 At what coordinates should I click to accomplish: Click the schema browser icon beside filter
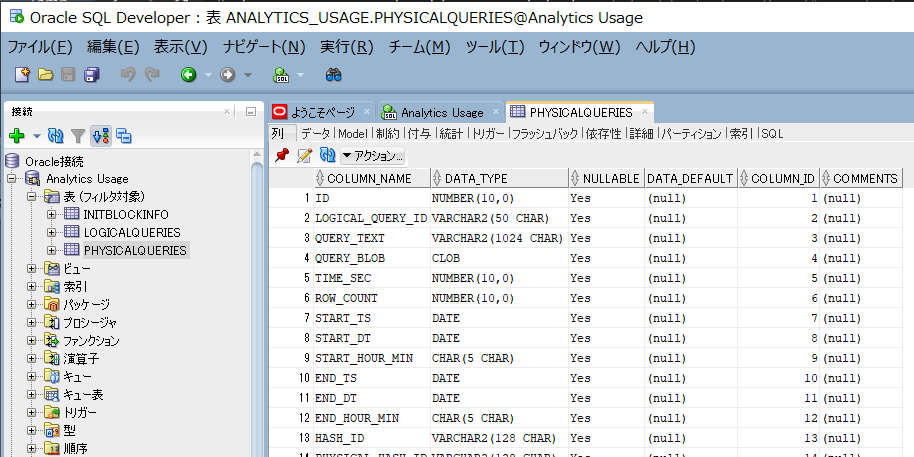(101, 136)
